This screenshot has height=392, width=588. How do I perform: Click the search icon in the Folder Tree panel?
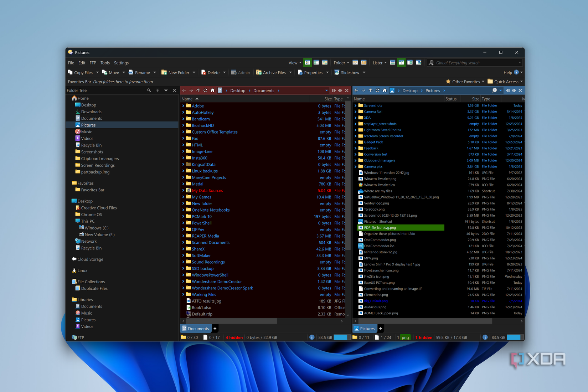[x=149, y=90]
